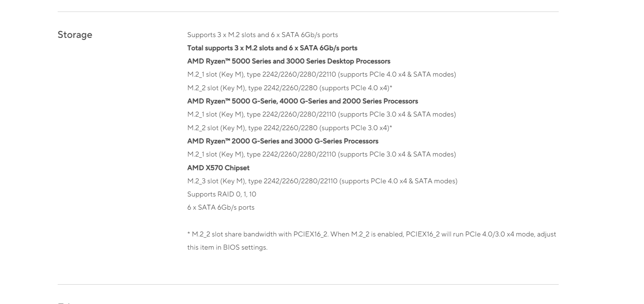The height and width of the screenshot is (304, 644).
Task: Click the 'AMD X570 Chipset' heading
Action: pos(218,168)
